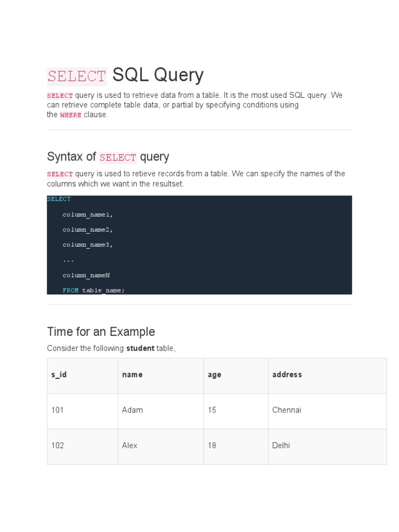Click the 'Time for an Example' heading
The image size is (399, 532).
tap(101, 331)
